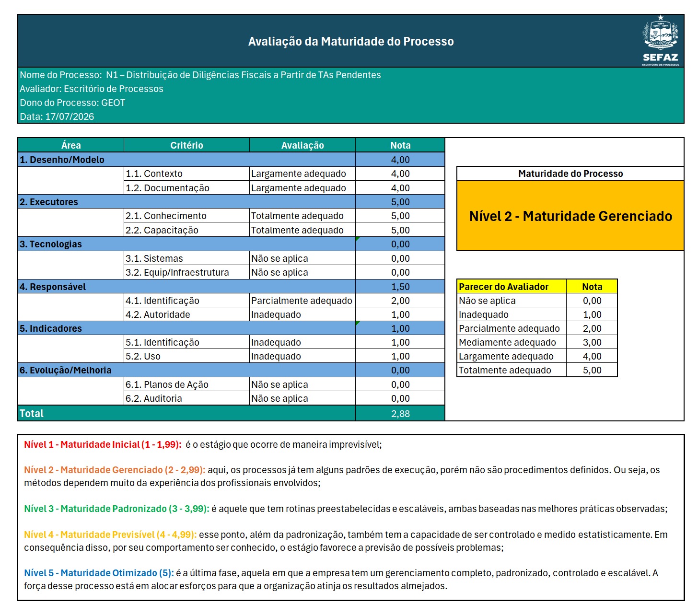
Task: Click the Nome do Processo line
Action: pos(200,75)
